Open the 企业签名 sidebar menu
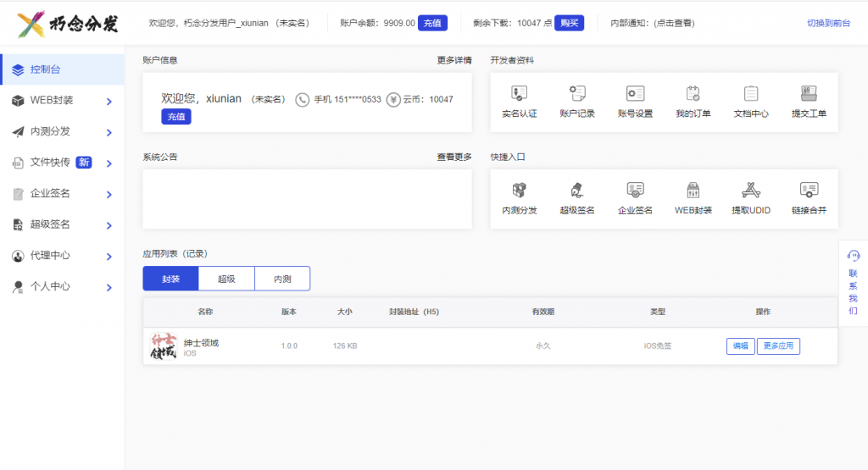Viewport: 868px width, 470px height. [62, 193]
